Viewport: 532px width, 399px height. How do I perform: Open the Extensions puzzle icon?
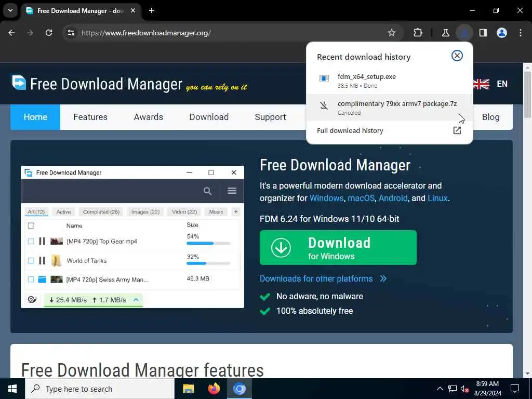[418, 33]
